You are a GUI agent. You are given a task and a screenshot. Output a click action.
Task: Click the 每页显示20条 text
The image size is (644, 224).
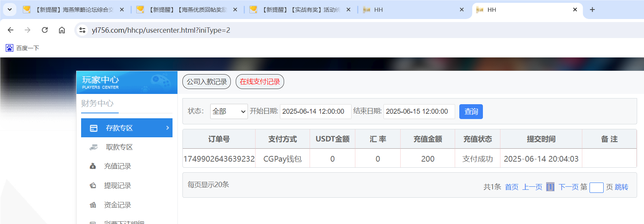[208, 184]
